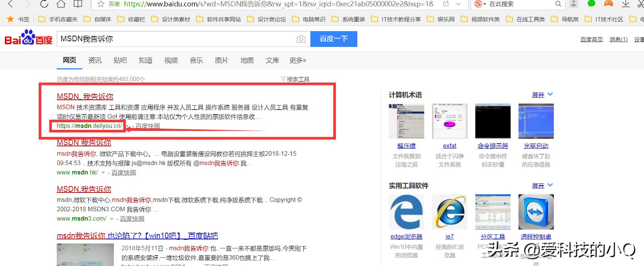Click the 解压缩 thumbnail image
The width and height of the screenshot is (644, 266).
(407, 121)
